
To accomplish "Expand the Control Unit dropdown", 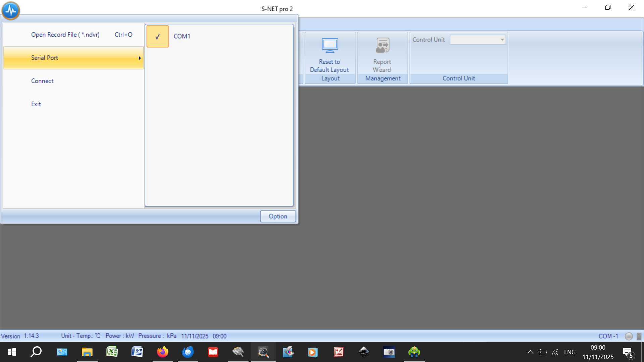I will click(x=502, y=40).
